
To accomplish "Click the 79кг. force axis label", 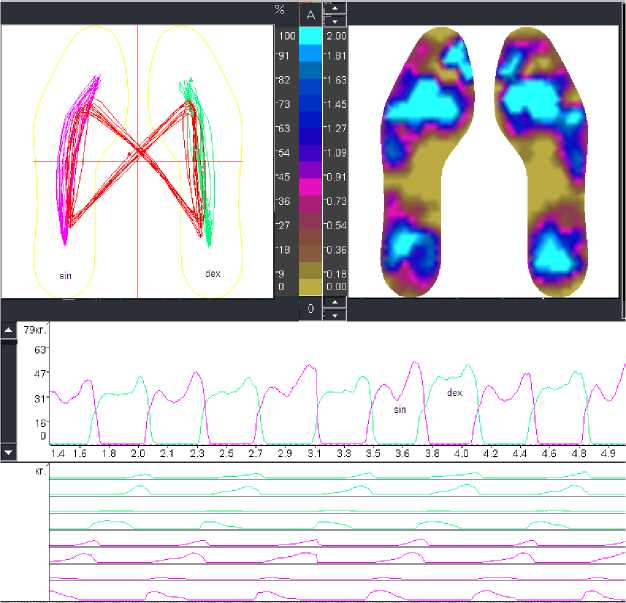I will coord(35,330).
